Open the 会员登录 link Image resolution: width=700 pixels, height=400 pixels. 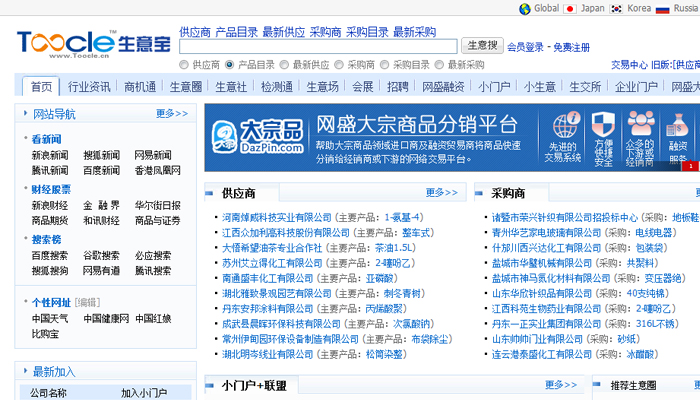(526, 47)
